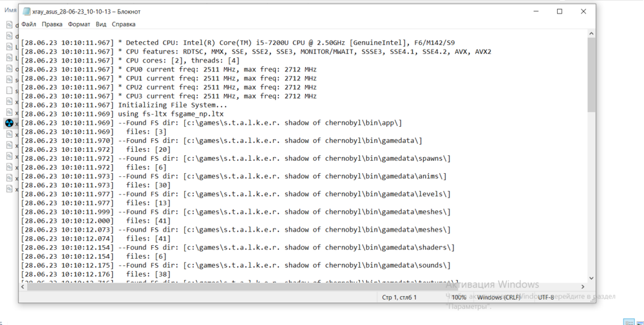The width and height of the screenshot is (644, 325).
Task: Click the 'files: [13]' line
Action: tap(96, 203)
